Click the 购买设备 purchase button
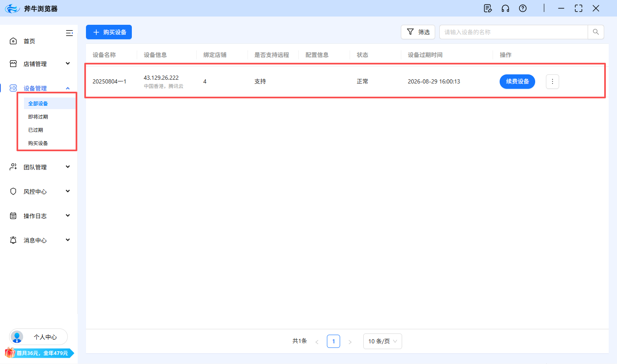Viewport: 617px width, 364px height. click(109, 32)
